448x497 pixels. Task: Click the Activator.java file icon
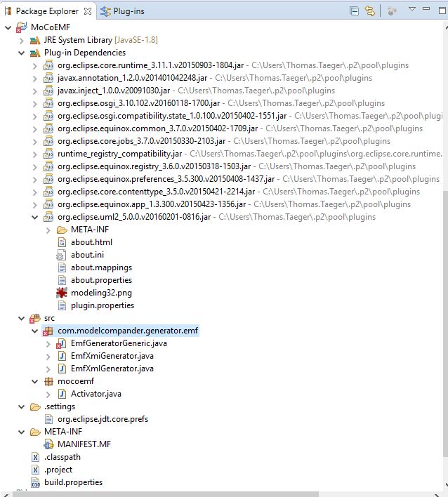62,394
